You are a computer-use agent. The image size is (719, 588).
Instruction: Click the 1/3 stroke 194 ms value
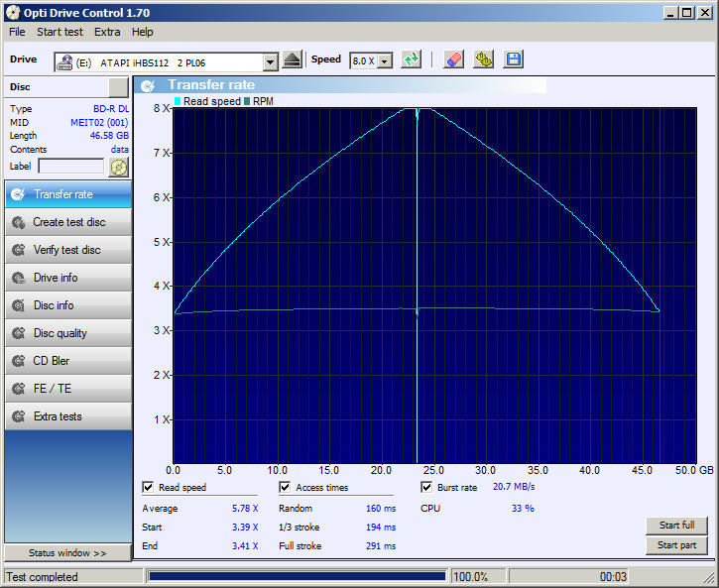tap(381, 528)
